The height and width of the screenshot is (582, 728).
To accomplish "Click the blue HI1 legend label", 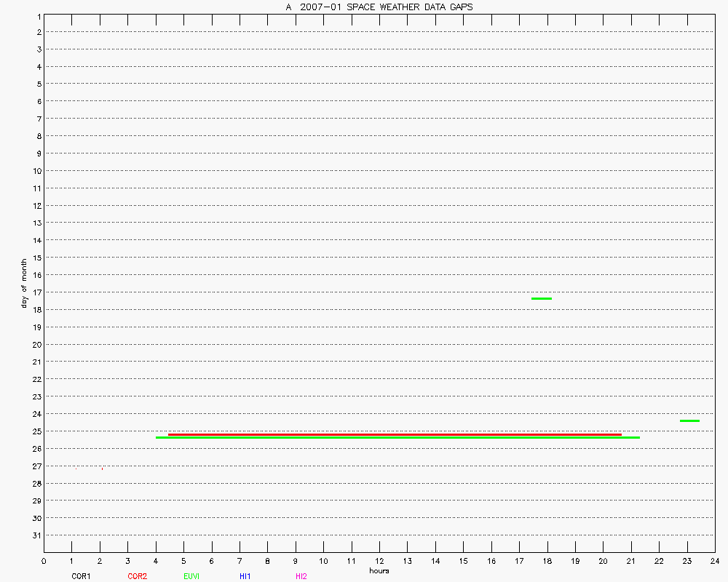I will [x=245, y=576].
